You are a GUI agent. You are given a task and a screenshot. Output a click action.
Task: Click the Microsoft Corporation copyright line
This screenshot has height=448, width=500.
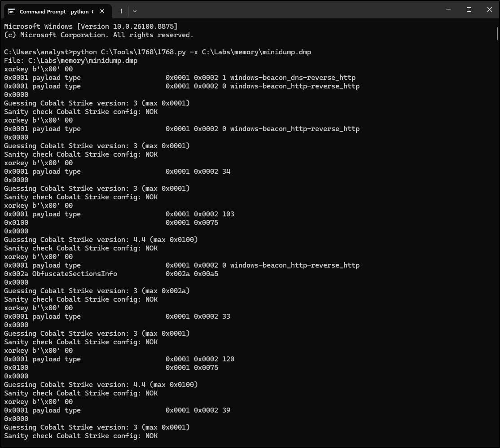[99, 35]
